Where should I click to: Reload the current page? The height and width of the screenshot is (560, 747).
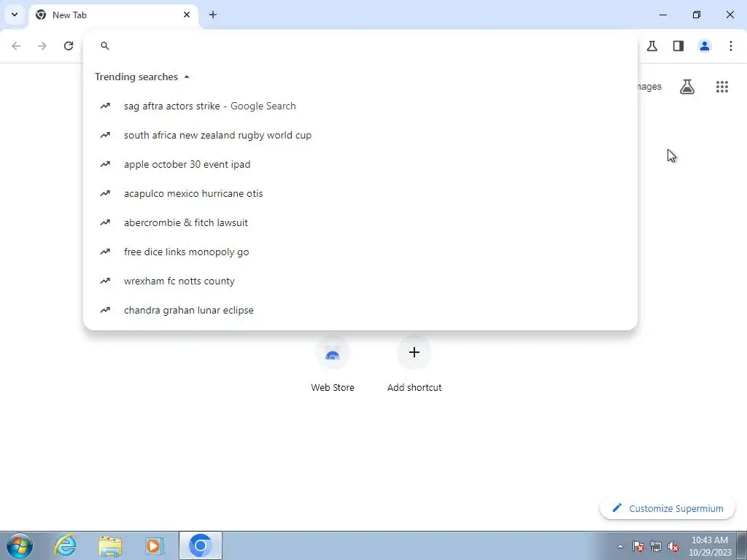69,46
